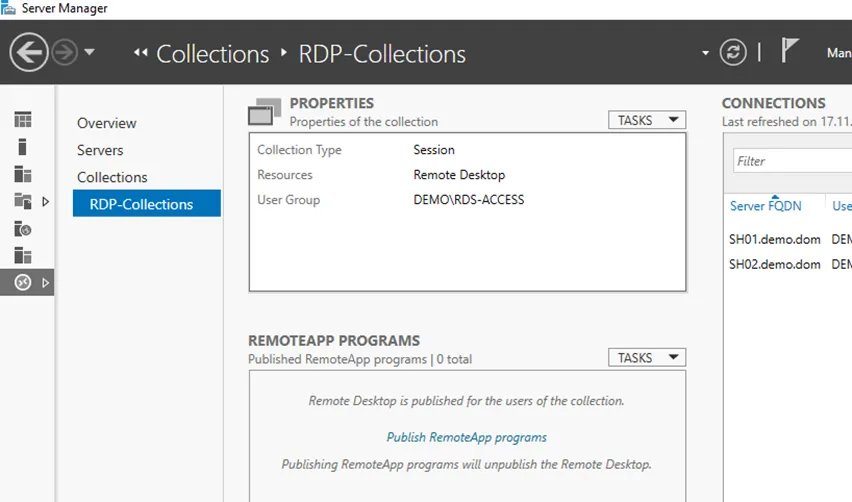Click the Connections Filter input field
This screenshot has height=502, width=852.
(x=793, y=161)
